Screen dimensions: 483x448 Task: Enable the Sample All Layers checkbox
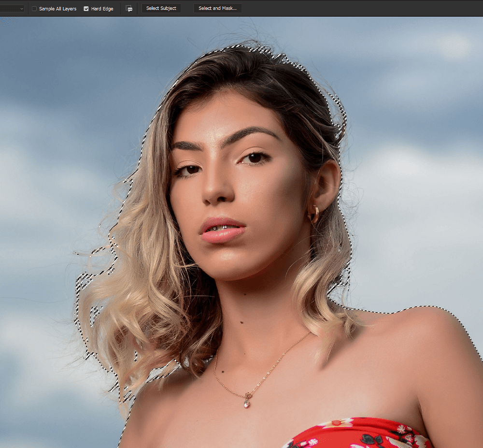pyautogui.click(x=34, y=9)
